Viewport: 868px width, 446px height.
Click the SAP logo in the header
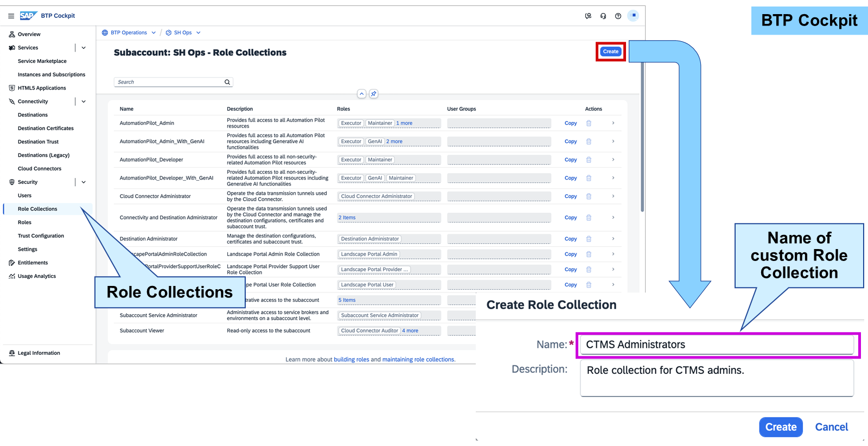point(28,16)
